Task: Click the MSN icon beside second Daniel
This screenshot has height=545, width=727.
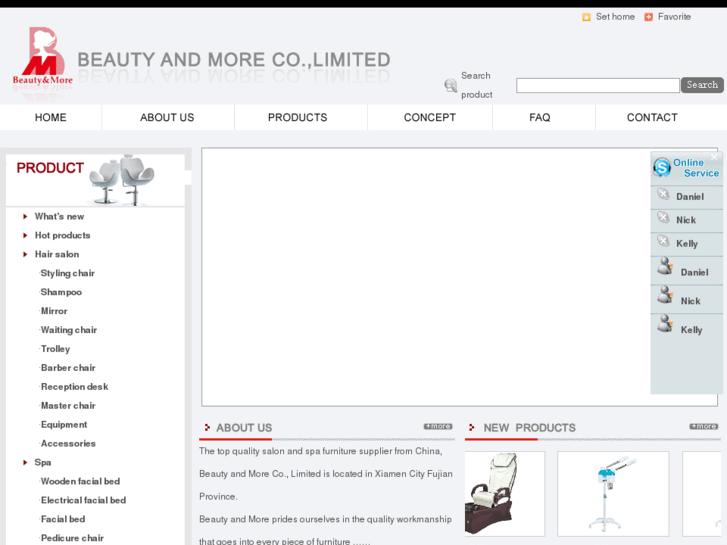Action: (x=665, y=266)
